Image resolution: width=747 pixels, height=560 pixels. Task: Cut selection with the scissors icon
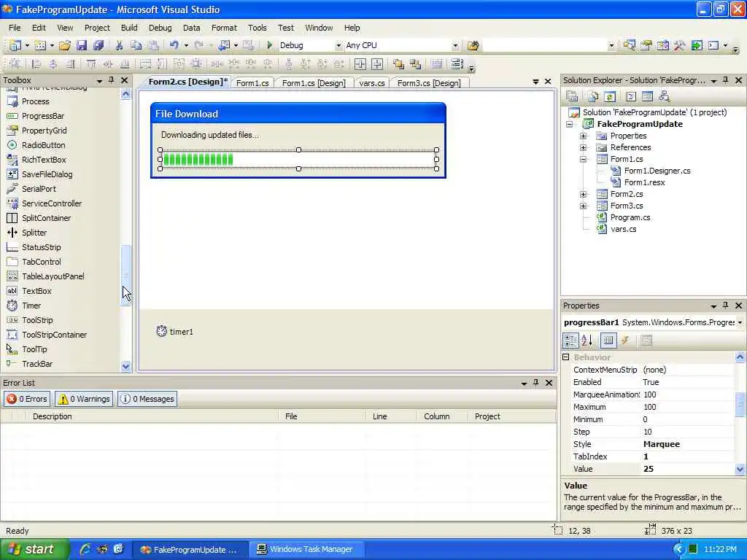coord(119,45)
